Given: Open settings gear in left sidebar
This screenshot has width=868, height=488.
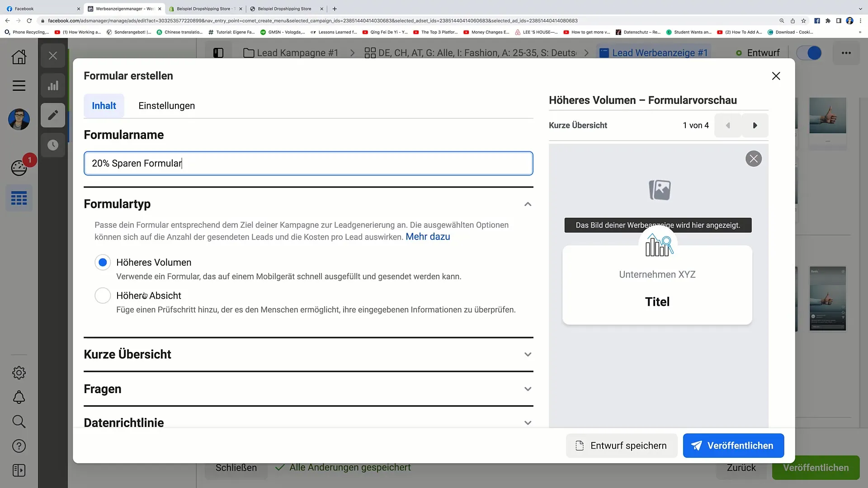Looking at the screenshot, I should (x=19, y=373).
